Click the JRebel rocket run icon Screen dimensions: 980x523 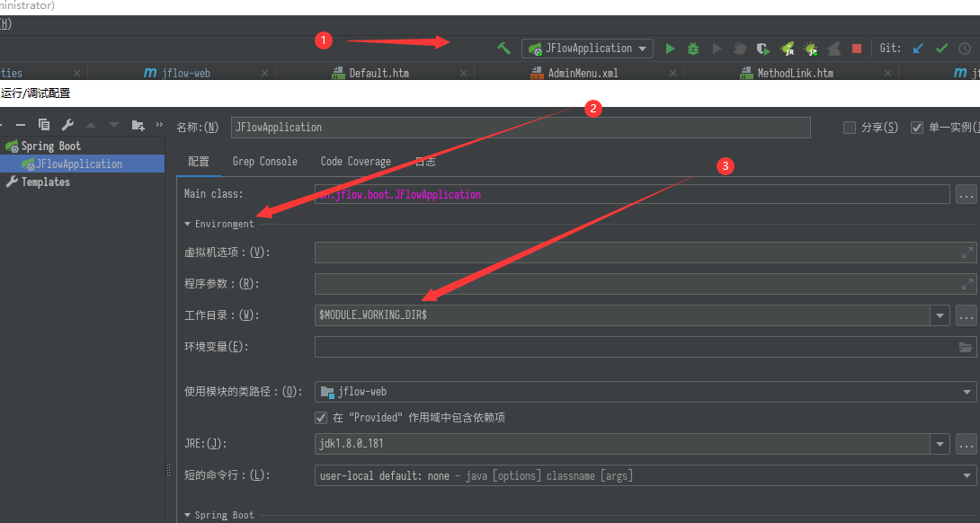pos(787,49)
